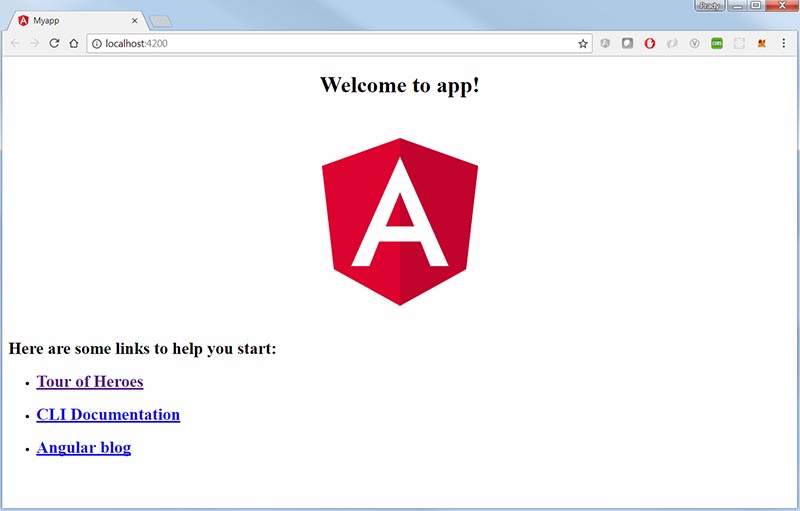Open the Tour of Heroes link

click(90, 381)
